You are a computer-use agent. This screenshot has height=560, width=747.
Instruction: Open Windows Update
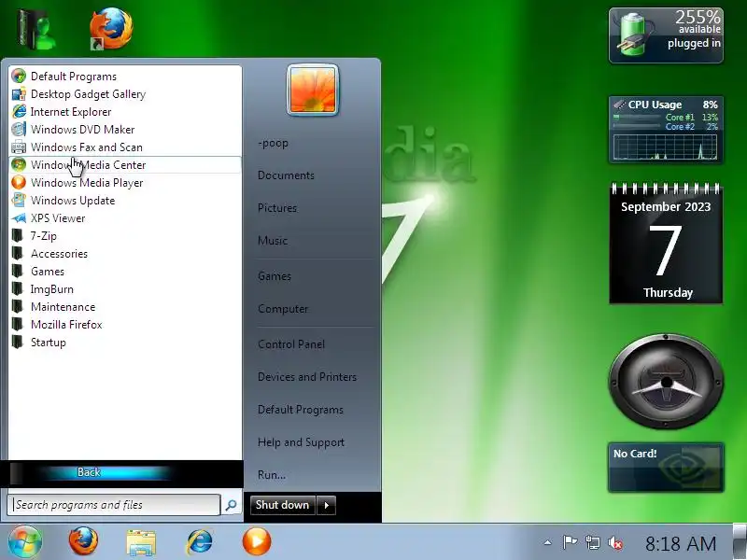coord(125,200)
